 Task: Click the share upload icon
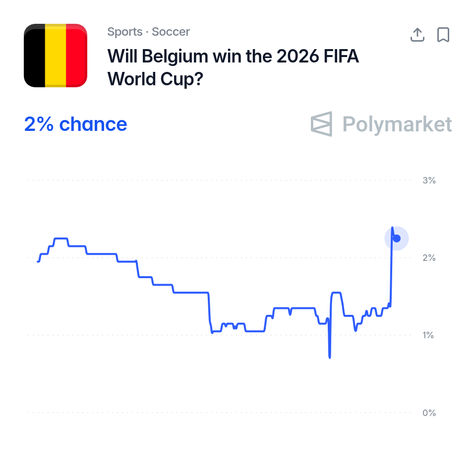(x=417, y=35)
